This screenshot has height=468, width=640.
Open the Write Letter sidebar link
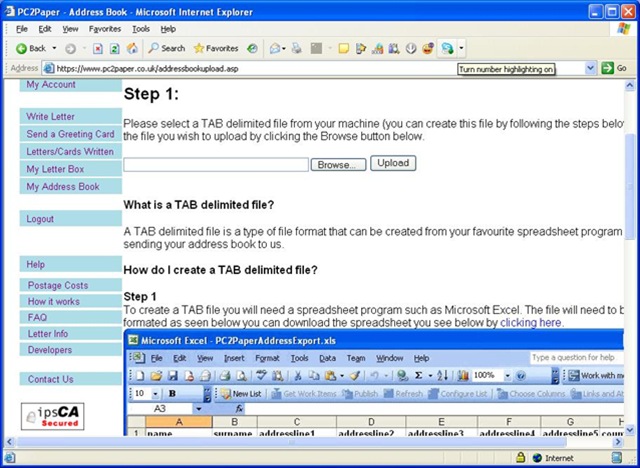coord(51,116)
